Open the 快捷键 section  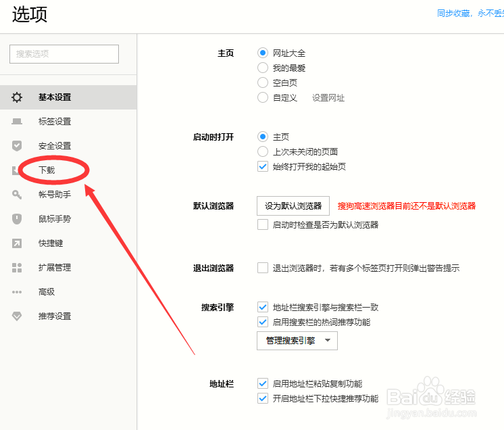[68, 243]
